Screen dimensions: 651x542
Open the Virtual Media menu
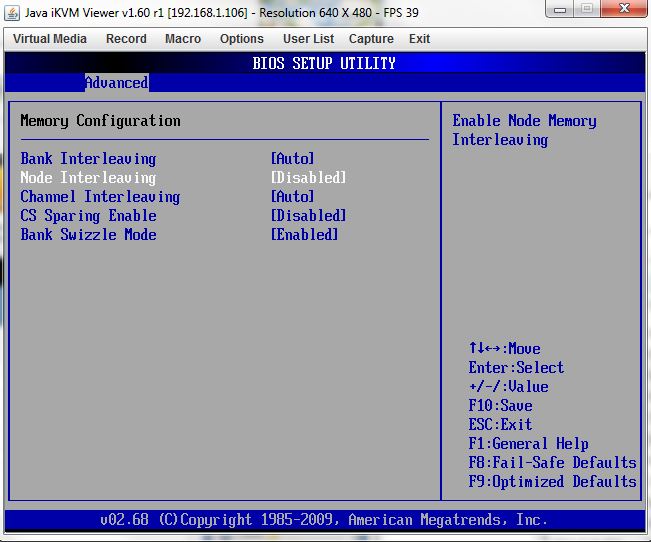coord(49,39)
